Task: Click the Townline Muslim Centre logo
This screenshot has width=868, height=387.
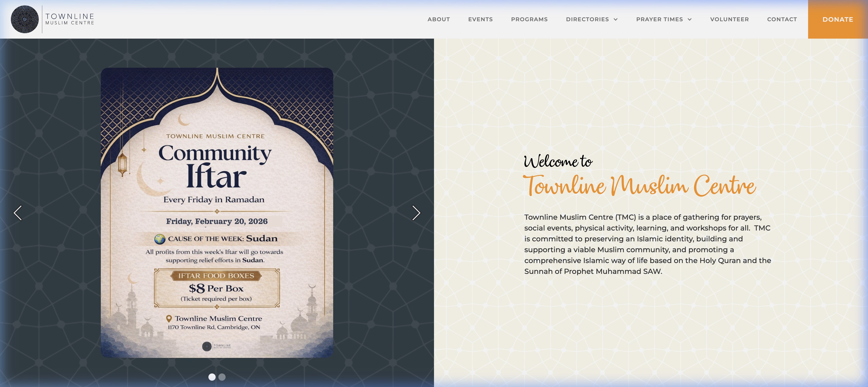Action: click(x=25, y=19)
